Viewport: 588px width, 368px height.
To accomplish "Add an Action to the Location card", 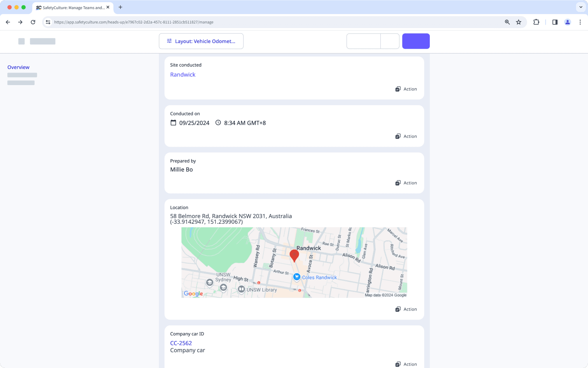I will [406, 309].
